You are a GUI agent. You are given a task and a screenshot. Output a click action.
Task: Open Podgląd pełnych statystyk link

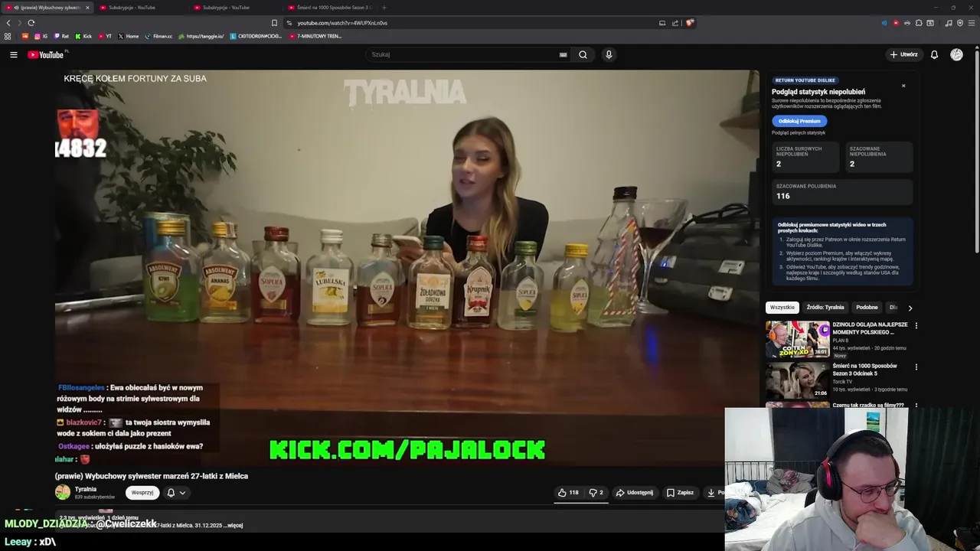(x=799, y=133)
